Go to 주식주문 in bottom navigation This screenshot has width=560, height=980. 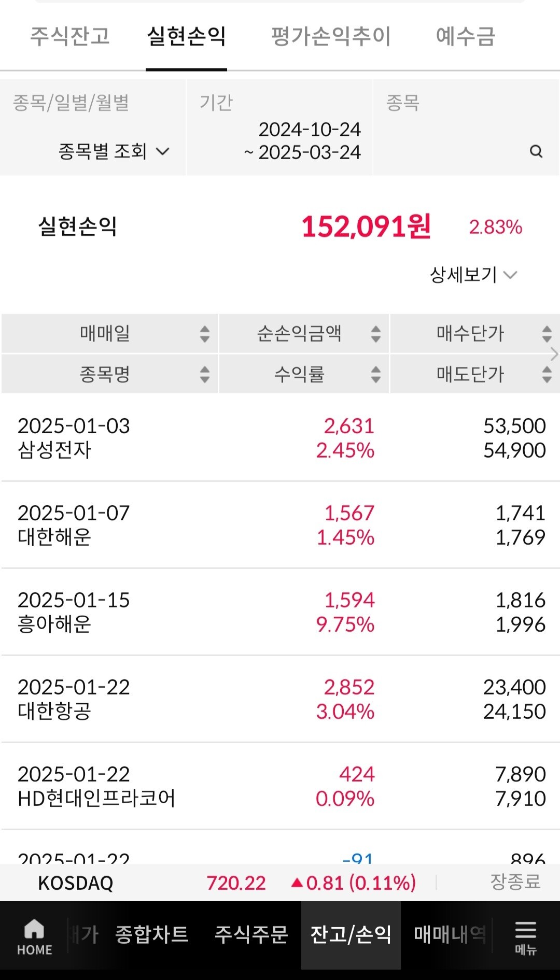click(251, 934)
